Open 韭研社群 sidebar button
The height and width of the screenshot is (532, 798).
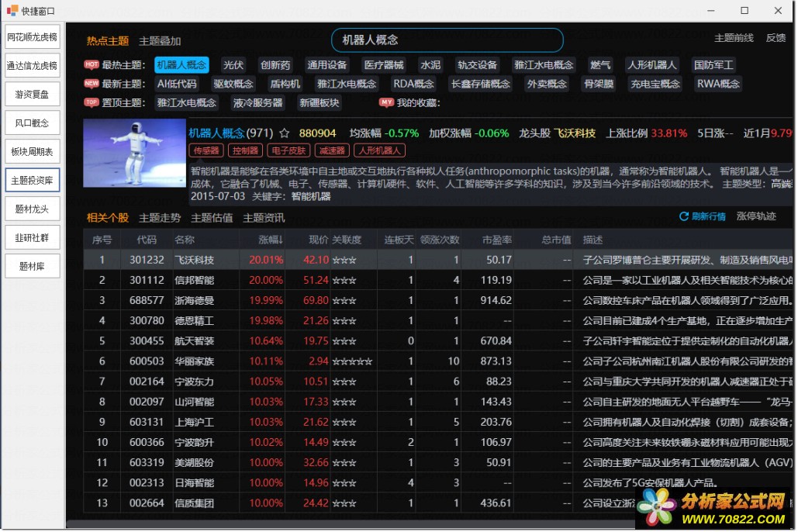[x=33, y=238]
